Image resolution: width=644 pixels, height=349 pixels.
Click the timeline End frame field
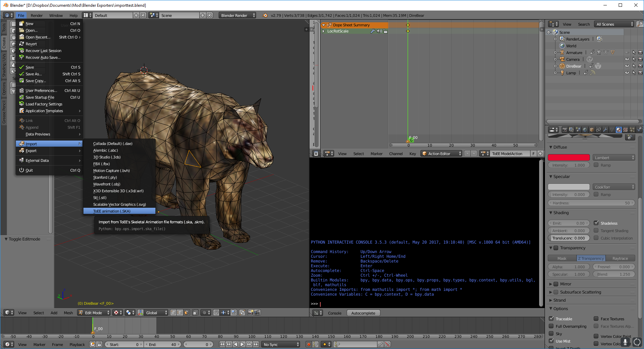coord(163,344)
